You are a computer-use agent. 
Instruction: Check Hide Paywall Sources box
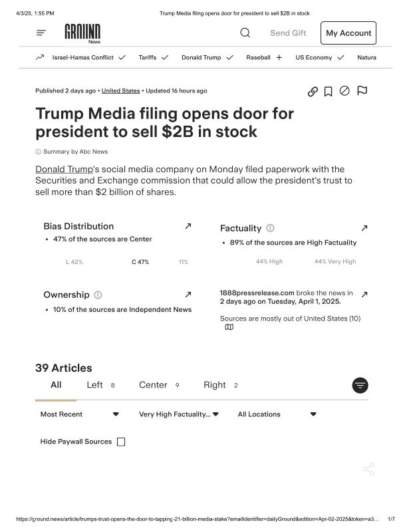click(121, 442)
